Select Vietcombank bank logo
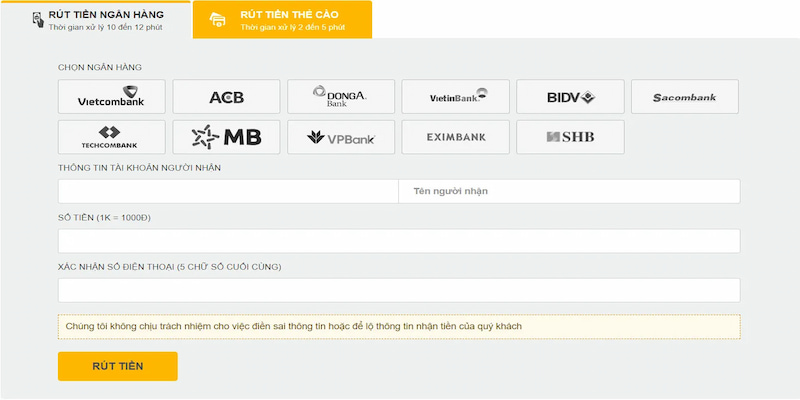 click(x=111, y=96)
